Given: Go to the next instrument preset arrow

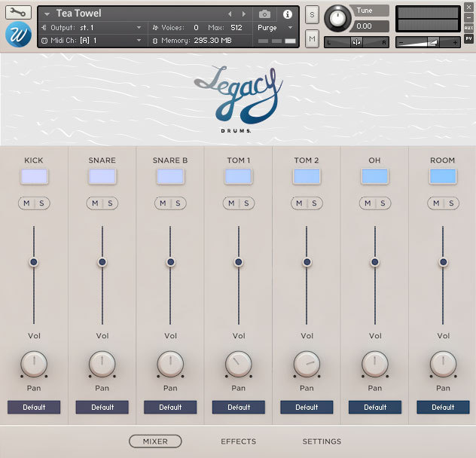Looking at the screenshot, I should (x=243, y=14).
